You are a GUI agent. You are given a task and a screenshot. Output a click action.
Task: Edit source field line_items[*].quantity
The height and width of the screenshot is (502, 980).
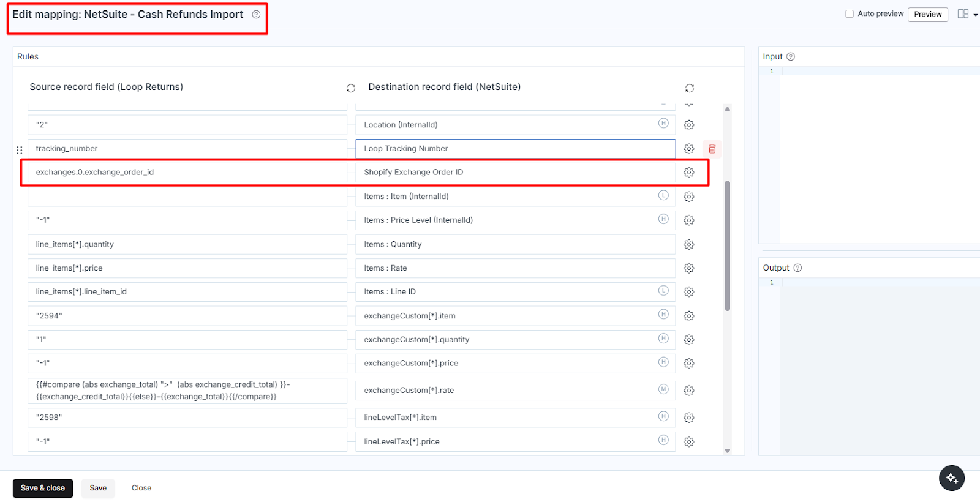point(187,244)
